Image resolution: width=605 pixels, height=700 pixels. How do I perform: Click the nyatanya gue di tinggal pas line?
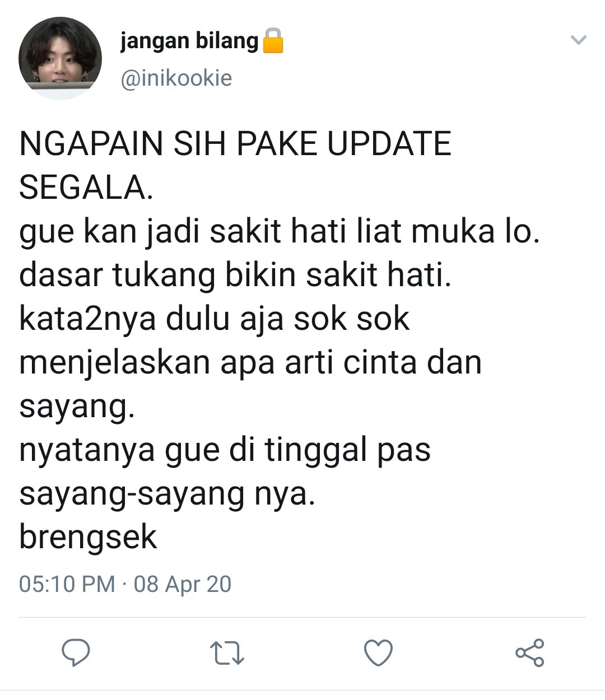point(225,450)
